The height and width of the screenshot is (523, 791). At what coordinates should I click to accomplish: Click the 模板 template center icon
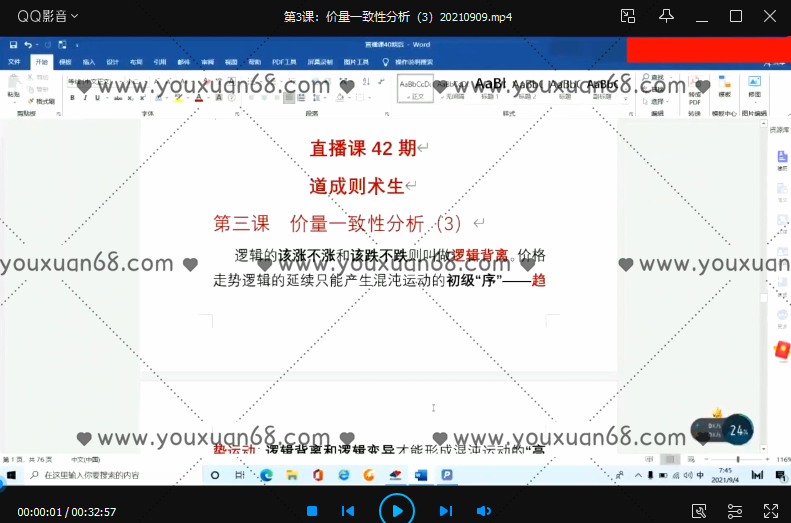724,87
